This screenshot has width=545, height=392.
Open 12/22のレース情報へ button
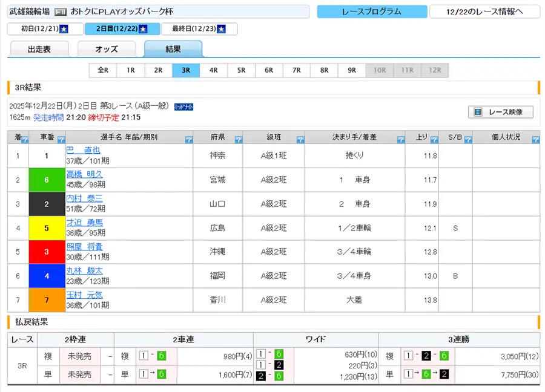(x=484, y=11)
